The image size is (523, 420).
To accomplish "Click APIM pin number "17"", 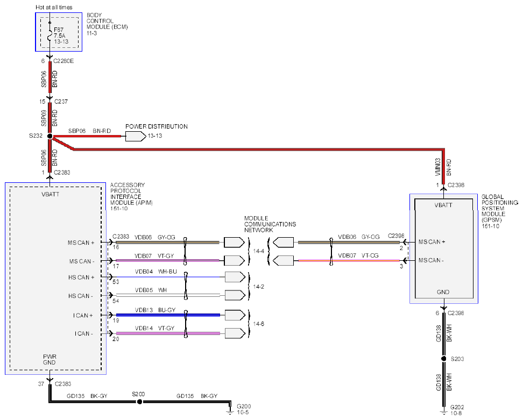I will 116,266.
